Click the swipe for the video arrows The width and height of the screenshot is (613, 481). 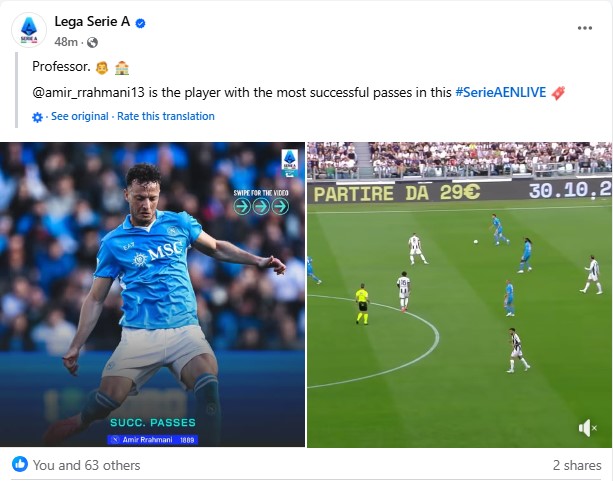pyautogui.click(x=261, y=206)
